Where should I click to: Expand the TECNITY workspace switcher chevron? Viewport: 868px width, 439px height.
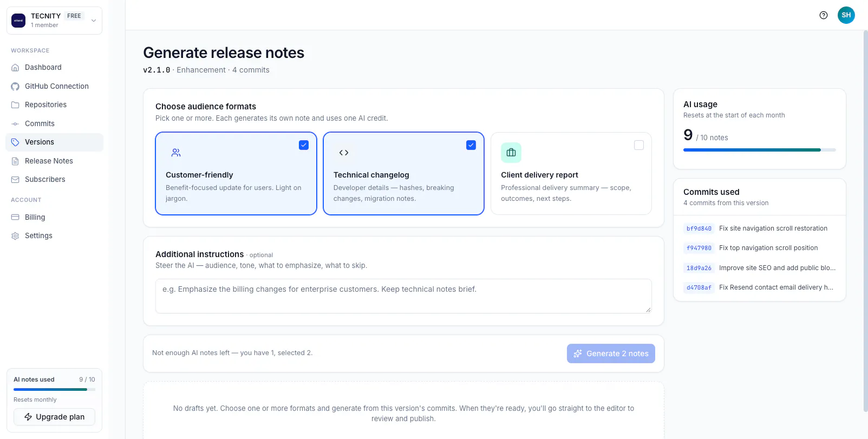pos(94,21)
